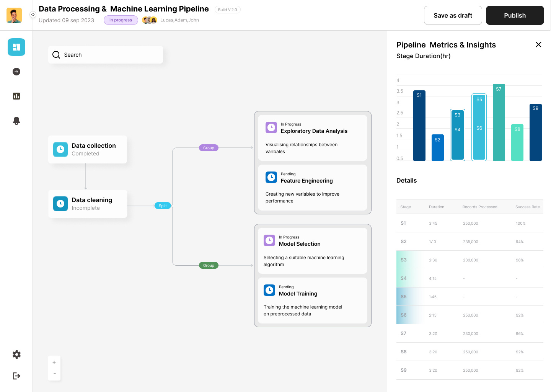Expand the S4 row in Details table
Screen dimensions: 551x392
[x=404, y=278]
